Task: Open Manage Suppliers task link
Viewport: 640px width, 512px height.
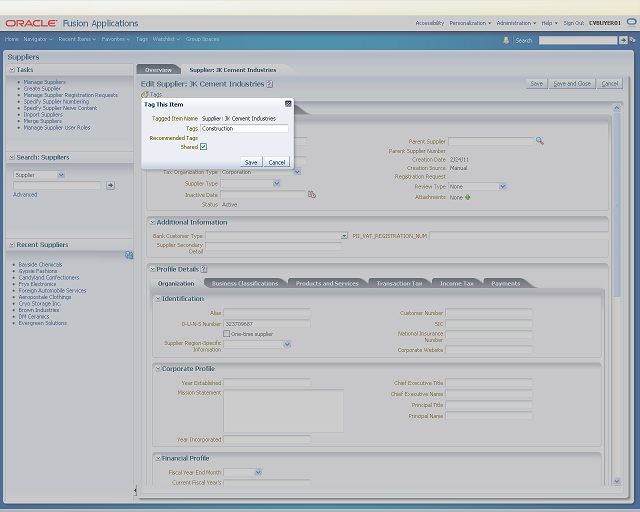Action: pos(44,82)
